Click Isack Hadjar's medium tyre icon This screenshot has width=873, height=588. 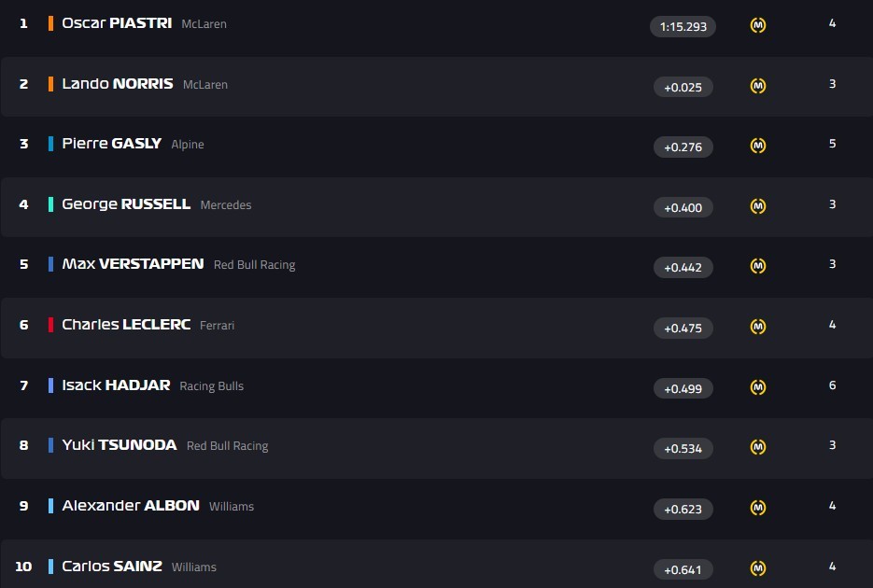click(x=758, y=387)
